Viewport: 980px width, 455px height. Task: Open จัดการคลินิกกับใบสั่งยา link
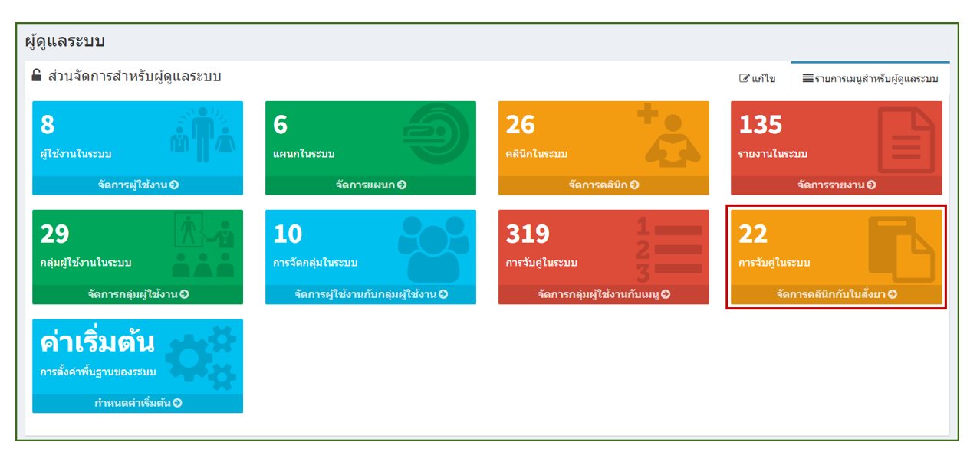[x=836, y=294]
